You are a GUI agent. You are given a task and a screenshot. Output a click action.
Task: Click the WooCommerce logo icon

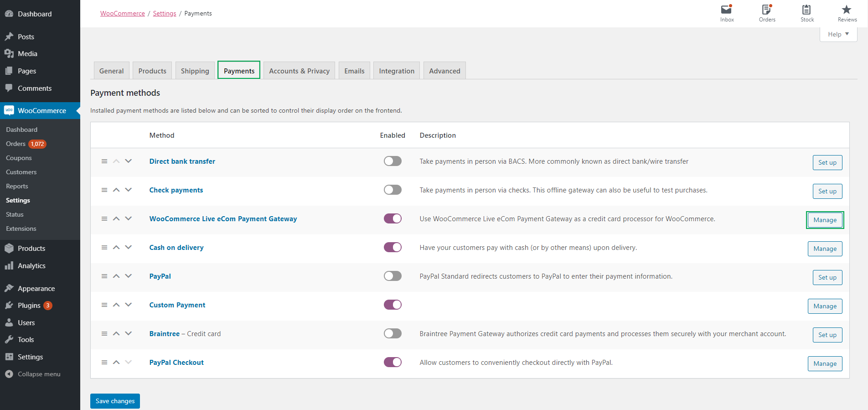tap(9, 110)
